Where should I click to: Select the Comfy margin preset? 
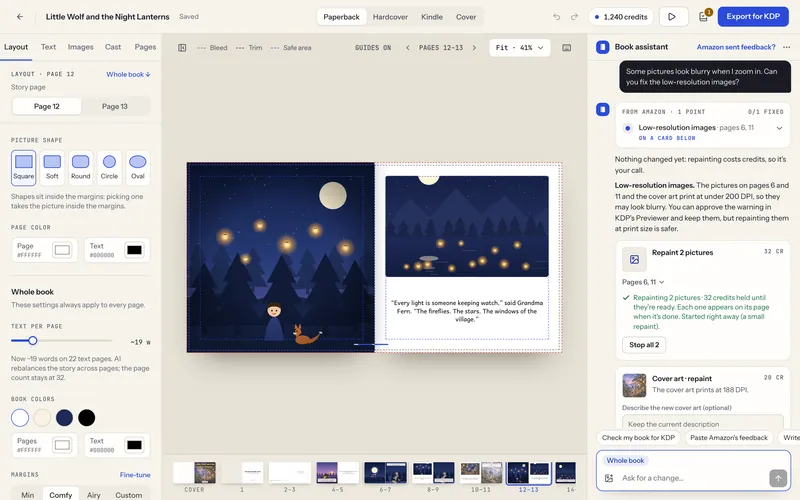point(60,495)
